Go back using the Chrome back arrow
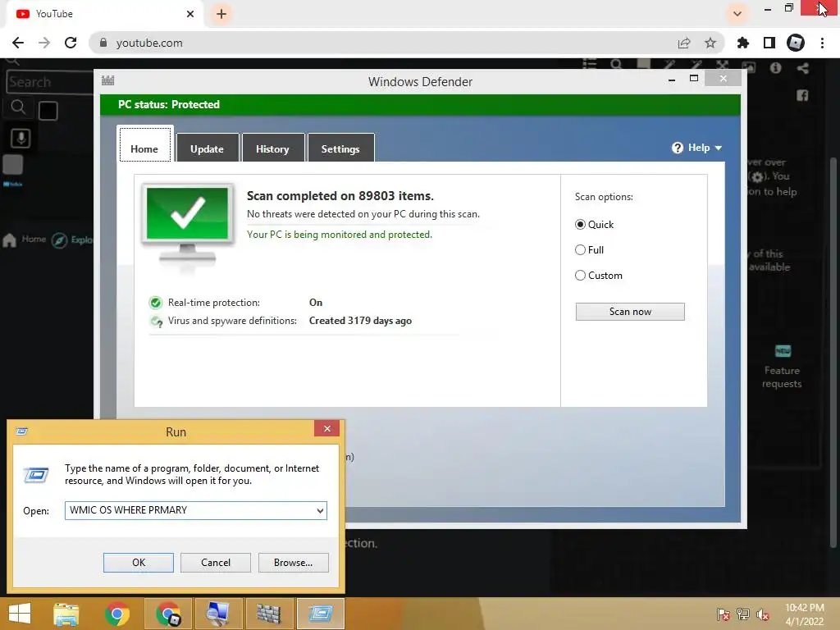This screenshot has height=630, width=840. coord(18,43)
